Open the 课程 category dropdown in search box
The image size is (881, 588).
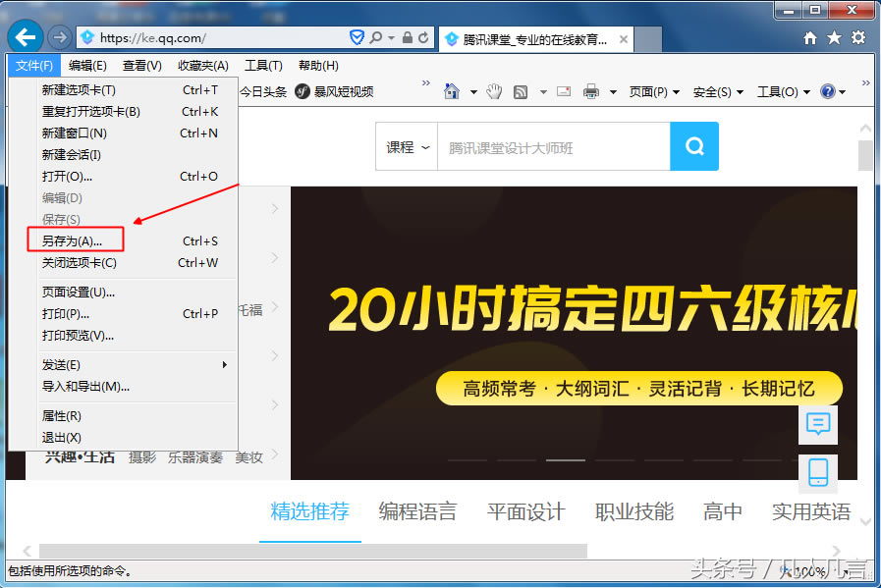[x=406, y=146]
